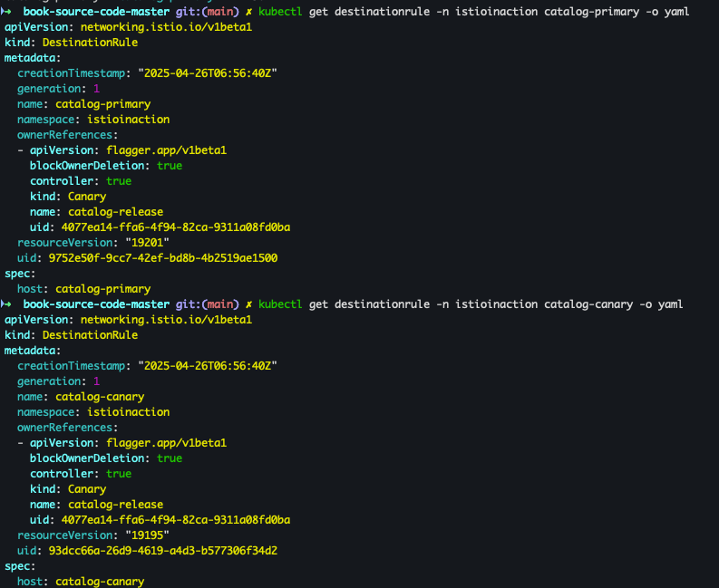
Task: Click 'catalog-primary' argument in the first kubectl command
Action: pos(591,12)
